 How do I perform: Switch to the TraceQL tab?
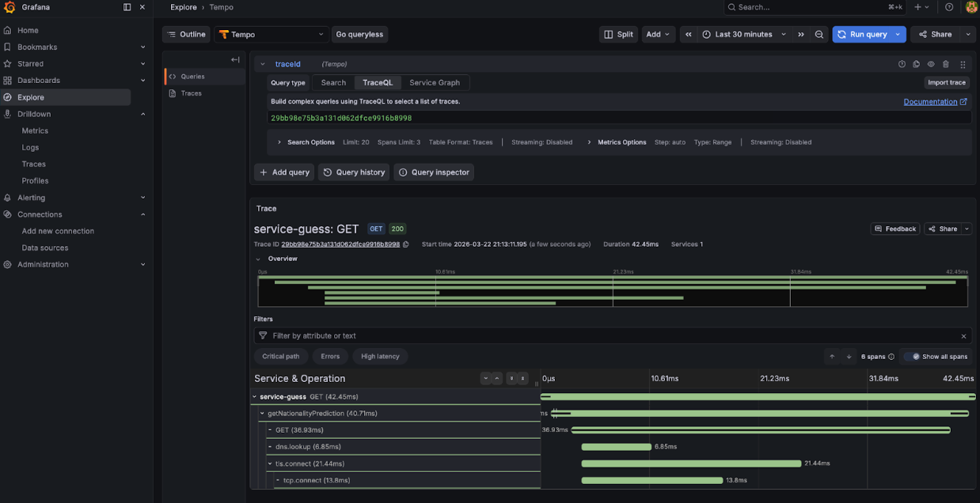pyautogui.click(x=378, y=82)
